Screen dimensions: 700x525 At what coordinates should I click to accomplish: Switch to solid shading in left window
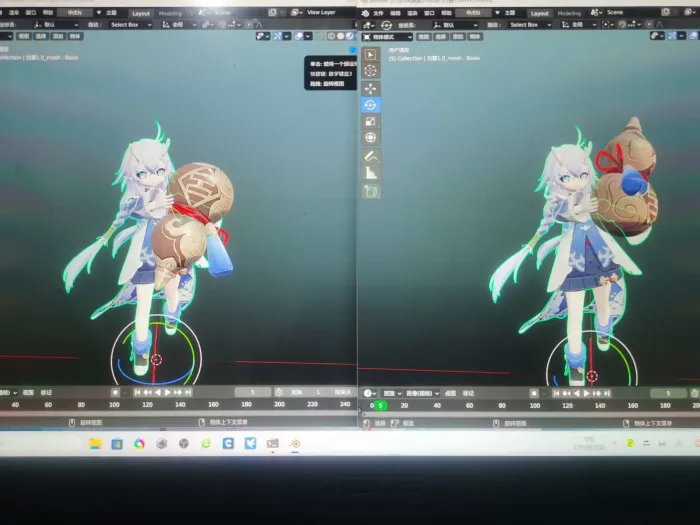pyautogui.click(x=340, y=36)
